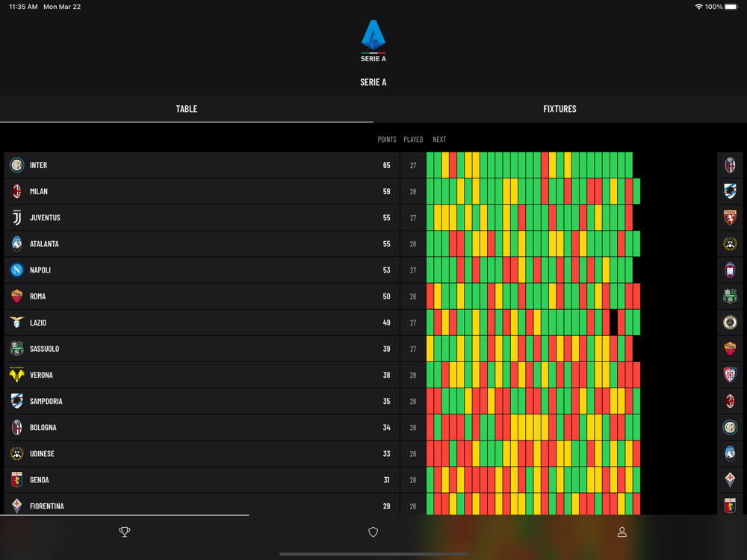Tap the Sampdoria crest beside SAMPDORIA name
Viewport: 747px width, 560px height.
point(16,401)
